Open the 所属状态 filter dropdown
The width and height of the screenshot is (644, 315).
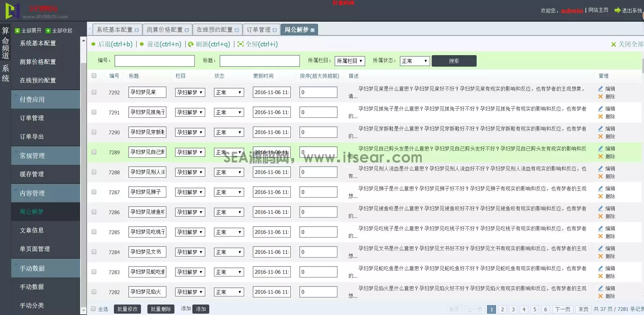(414, 61)
